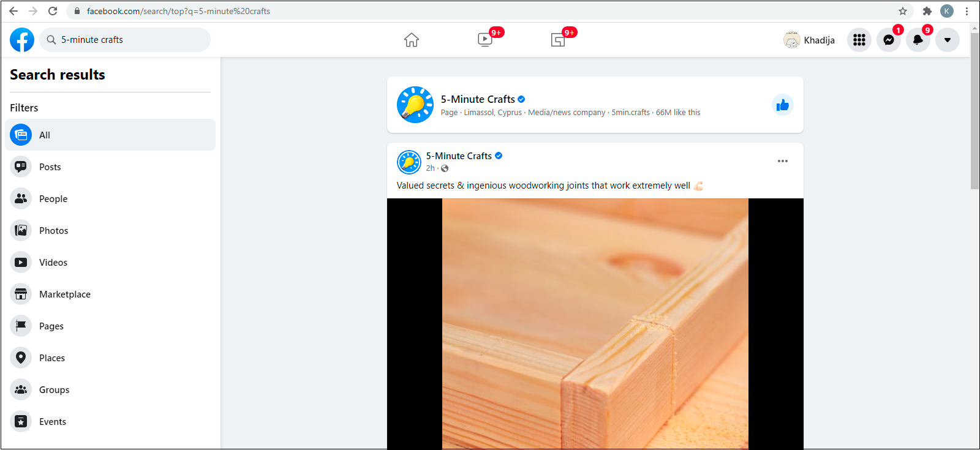Reload the page with browser refresh
This screenshot has height=450, width=980.
(x=53, y=11)
